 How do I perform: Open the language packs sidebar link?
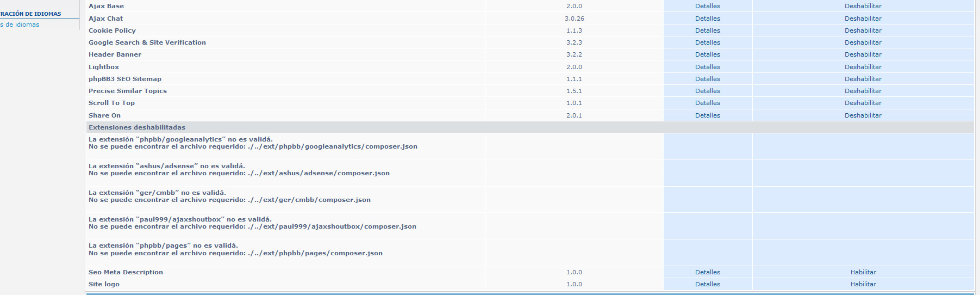click(x=20, y=24)
